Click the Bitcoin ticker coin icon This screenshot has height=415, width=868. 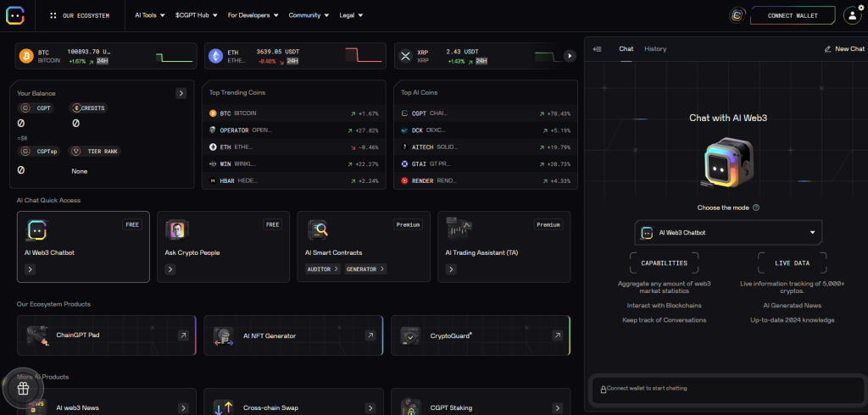click(x=26, y=56)
